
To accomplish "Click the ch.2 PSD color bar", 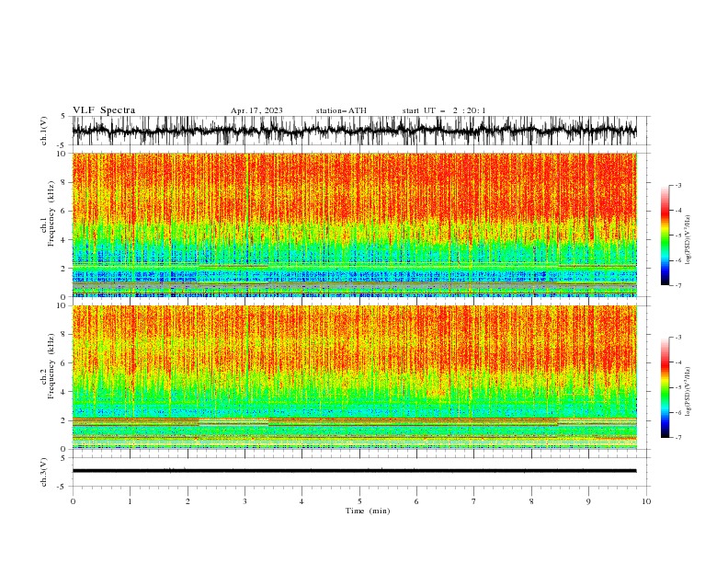I will click(665, 387).
